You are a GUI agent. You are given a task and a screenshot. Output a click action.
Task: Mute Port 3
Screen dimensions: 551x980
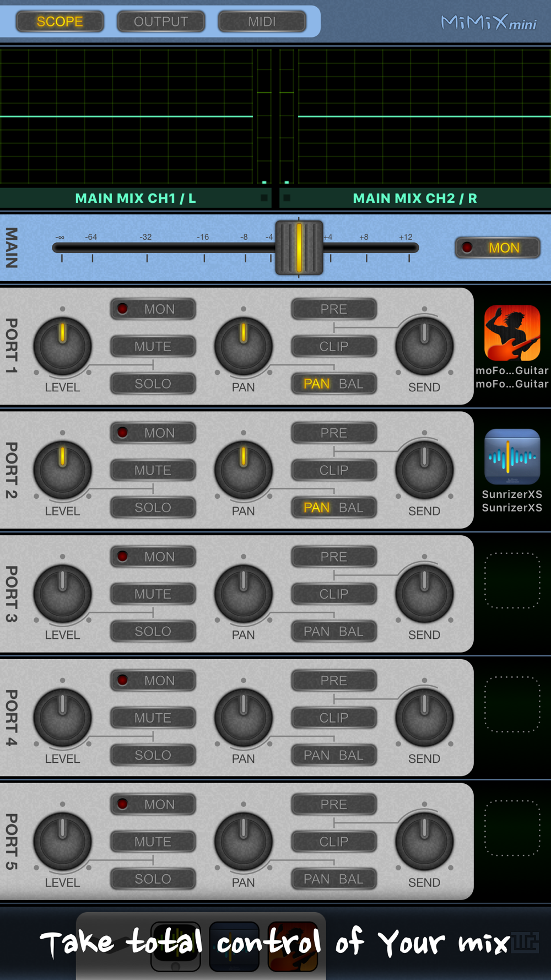coord(153,594)
